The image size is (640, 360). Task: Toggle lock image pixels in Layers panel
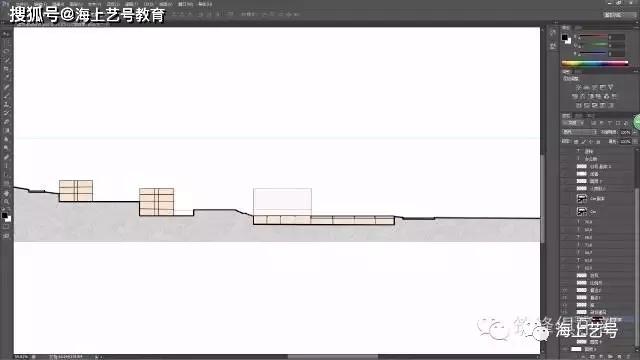[583, 142]
